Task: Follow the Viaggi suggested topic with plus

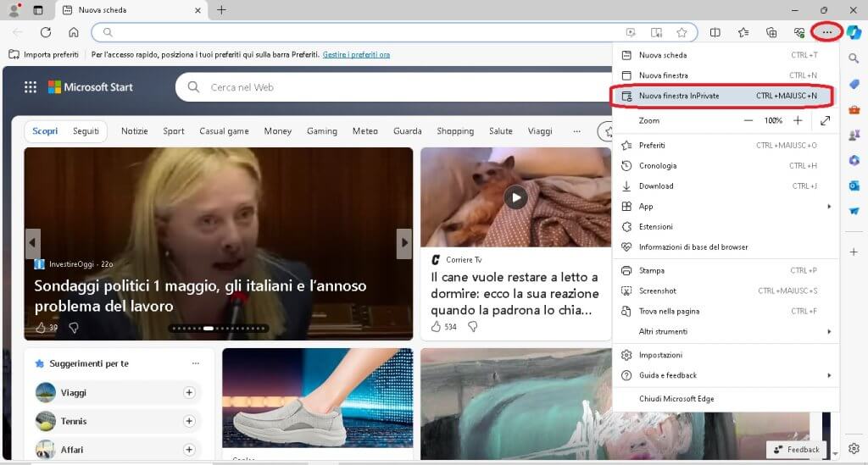Action: point(189,392)
